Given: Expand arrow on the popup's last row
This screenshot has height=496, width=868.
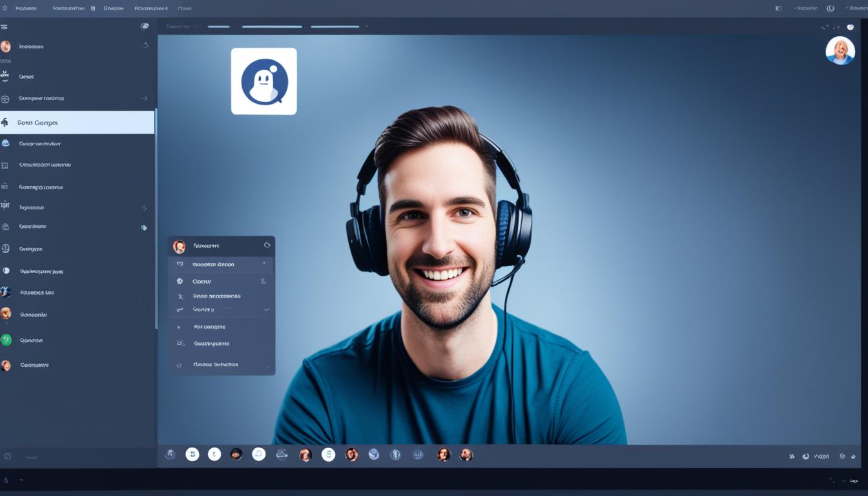Looking at the screenshot, I should [x=267, y=366].
